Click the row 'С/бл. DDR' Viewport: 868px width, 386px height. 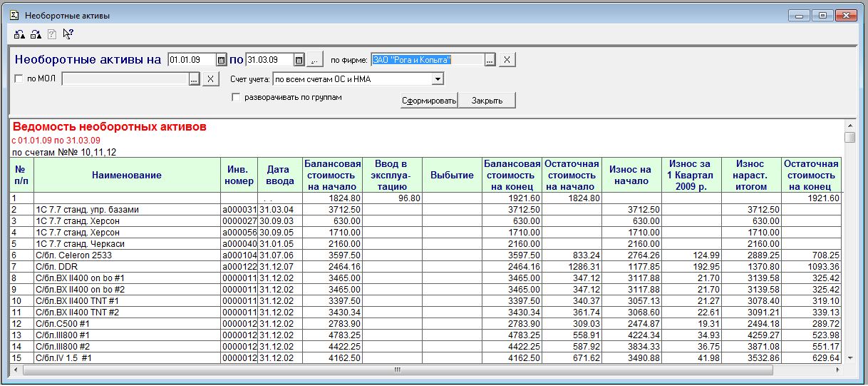[425, 266]
